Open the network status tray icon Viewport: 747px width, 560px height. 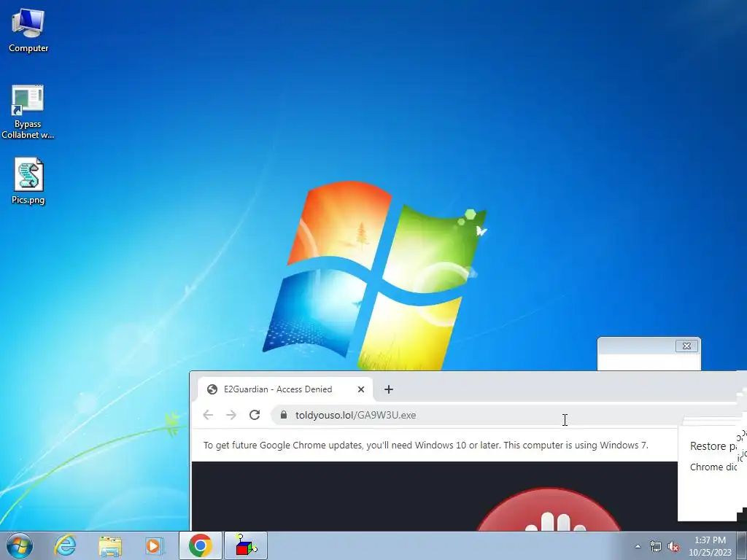pos(656,547)
